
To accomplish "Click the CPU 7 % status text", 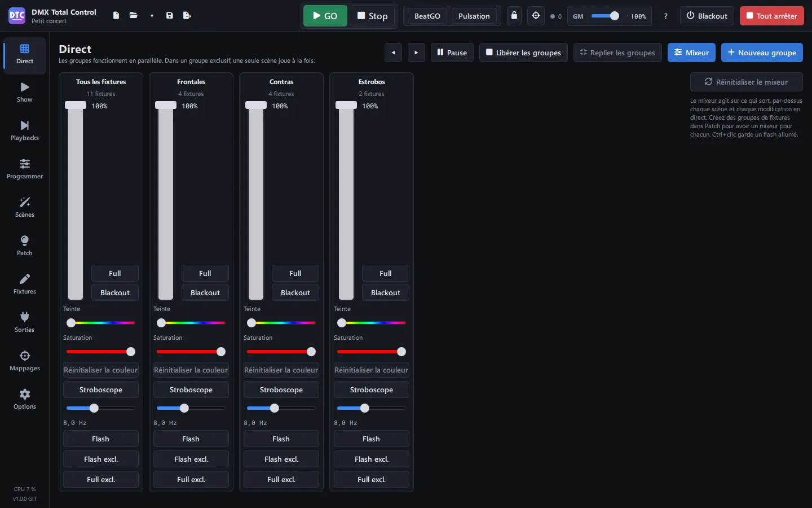I will tap(25, 489).
